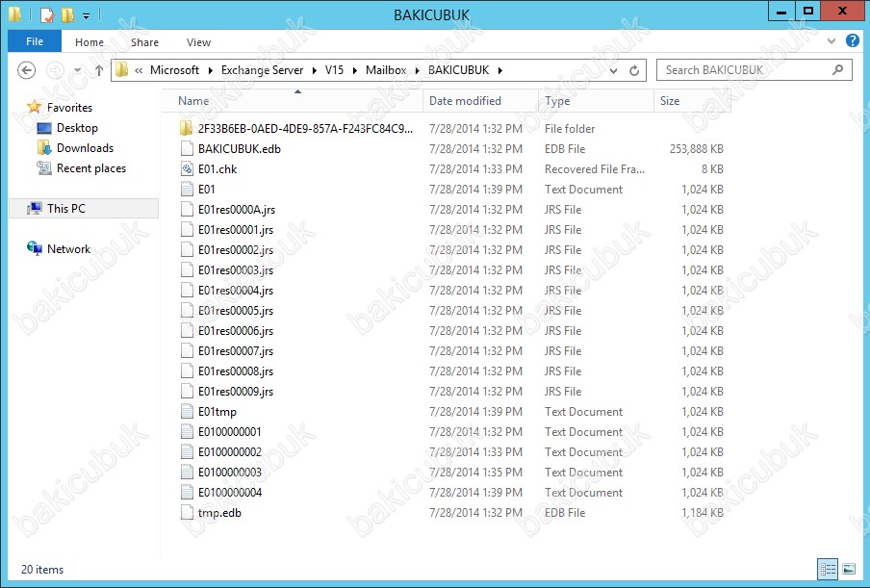
Task: Select the E01res00003.jrs file icon
Action: 187,270
